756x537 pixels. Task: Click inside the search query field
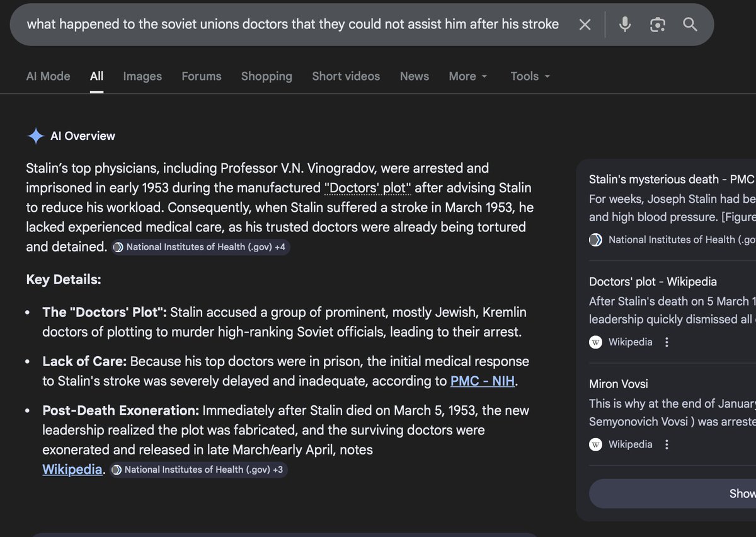[x=293, y=25]
